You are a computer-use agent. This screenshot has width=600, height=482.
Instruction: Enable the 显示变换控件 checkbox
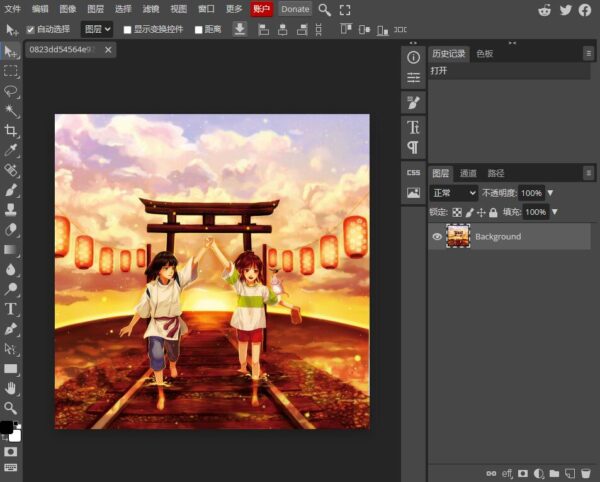pyautogui.click(x=127, y=30)
